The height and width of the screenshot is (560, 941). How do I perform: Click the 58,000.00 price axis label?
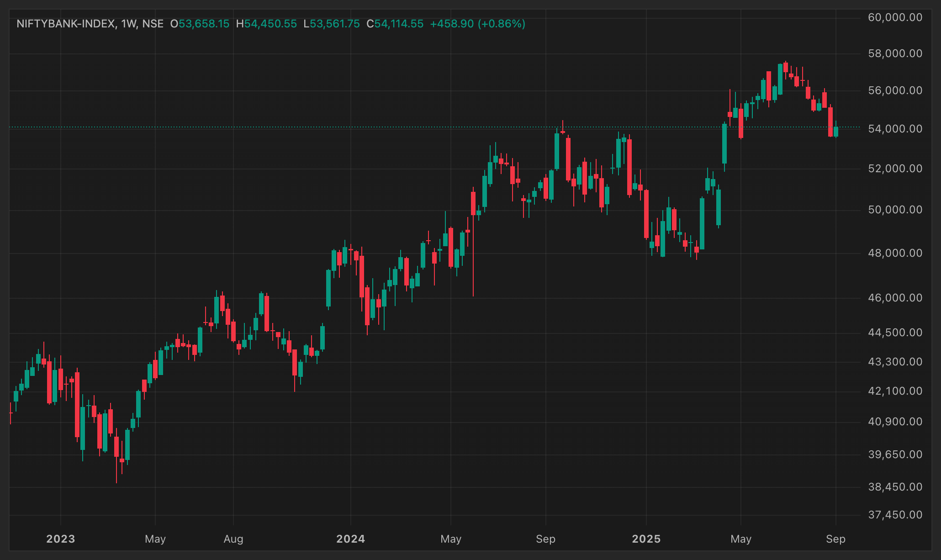895,53
